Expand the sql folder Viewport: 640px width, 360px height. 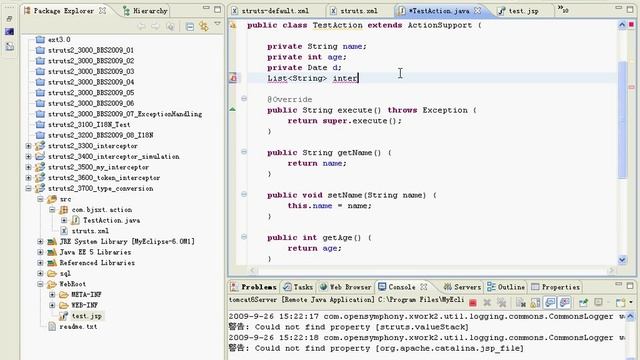point(40,273)
